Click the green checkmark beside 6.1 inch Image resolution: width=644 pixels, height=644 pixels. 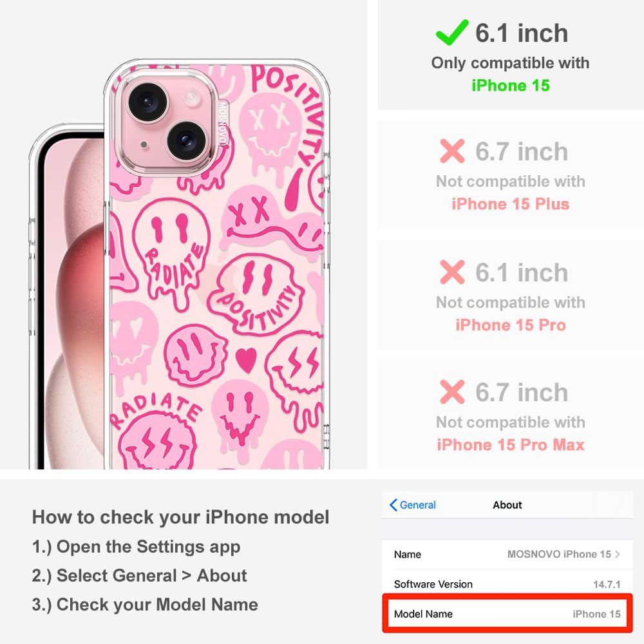click(x=452, y=32)
